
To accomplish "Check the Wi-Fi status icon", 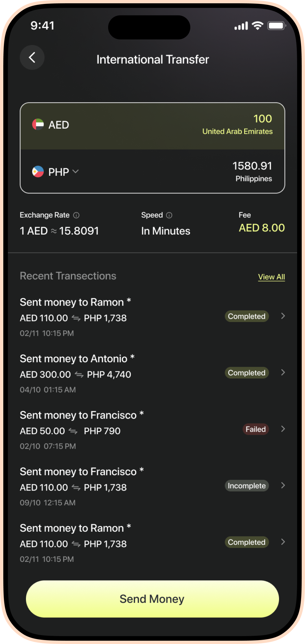I will [258, 26].
